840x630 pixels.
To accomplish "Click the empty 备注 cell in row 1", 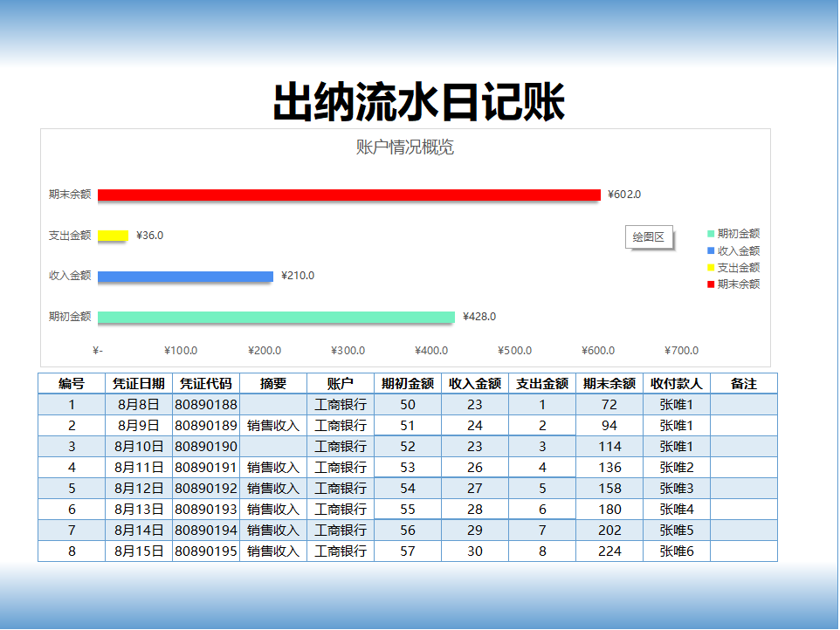I will 744,405.
